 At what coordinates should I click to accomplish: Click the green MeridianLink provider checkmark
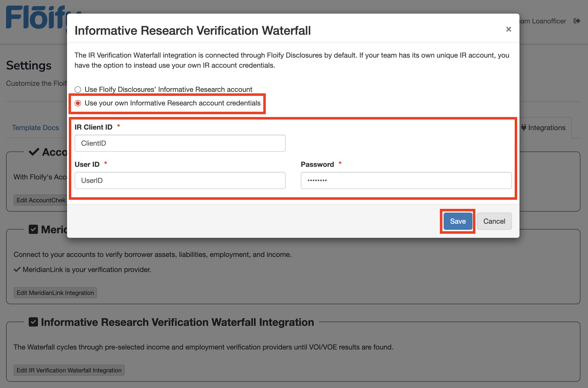point(17,270)
